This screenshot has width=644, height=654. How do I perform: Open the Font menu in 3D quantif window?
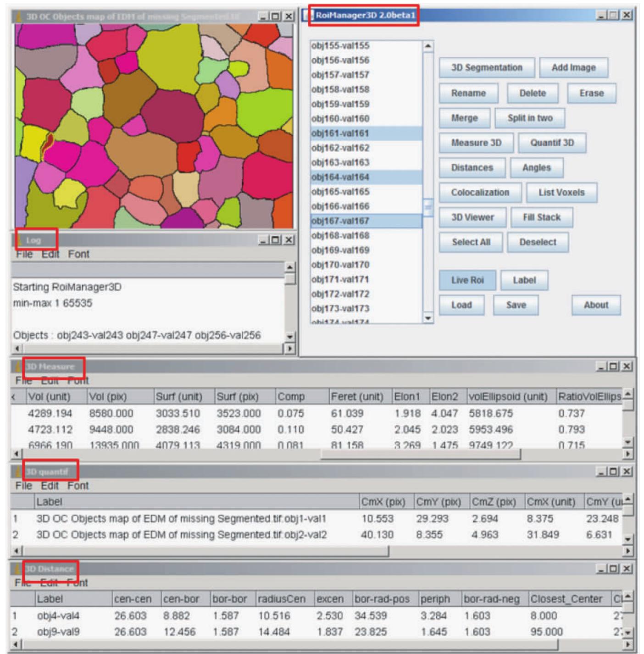[78, 486]
